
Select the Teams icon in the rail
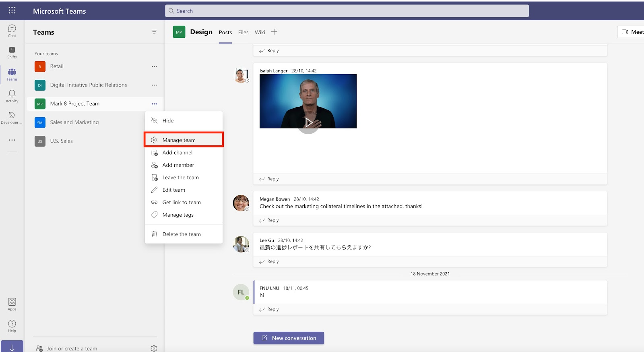pyautogui.click(x=12, y=75)
